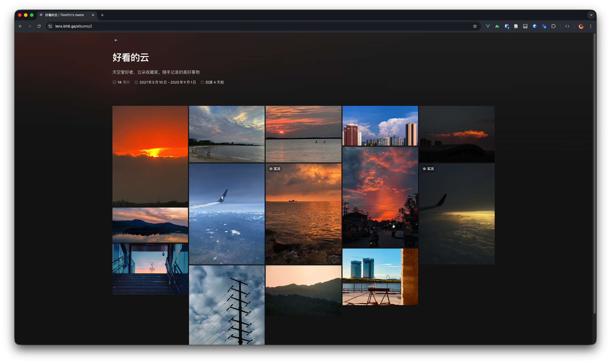Click the album back arrow
611x364 pixels.
pos(116,40)
